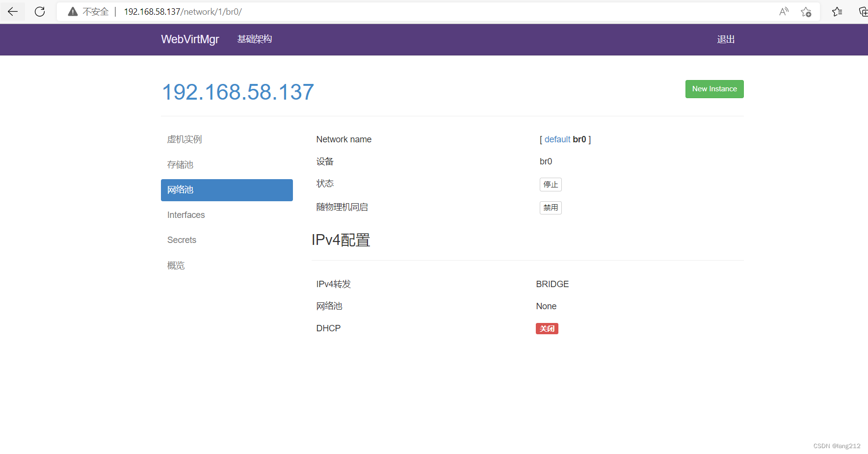This screenshot has height=454, width=868.
Task: Open 概览 in the sidebar
Action: tap(227, 266)
